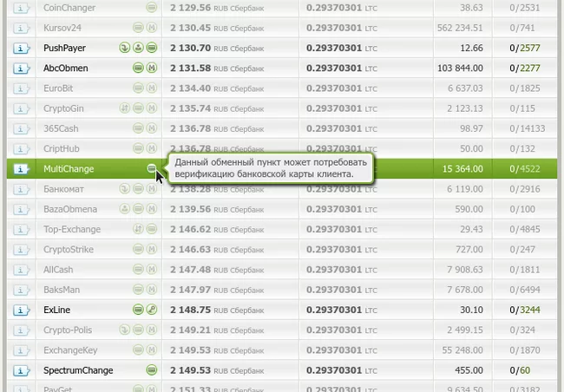The height and width of the screenshot is (392, 564).
Task: Open the AbcObmen exchanger link
Action: pos(66,69)
